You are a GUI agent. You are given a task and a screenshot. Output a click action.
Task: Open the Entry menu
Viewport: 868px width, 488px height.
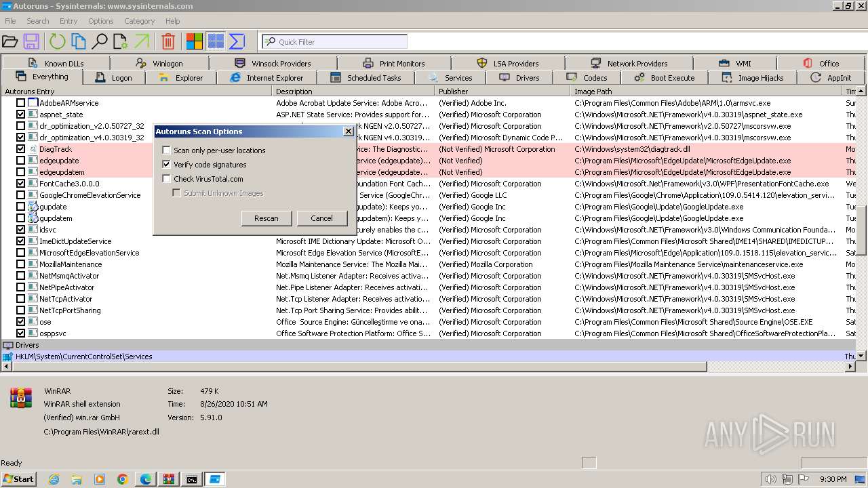(68, 21)
